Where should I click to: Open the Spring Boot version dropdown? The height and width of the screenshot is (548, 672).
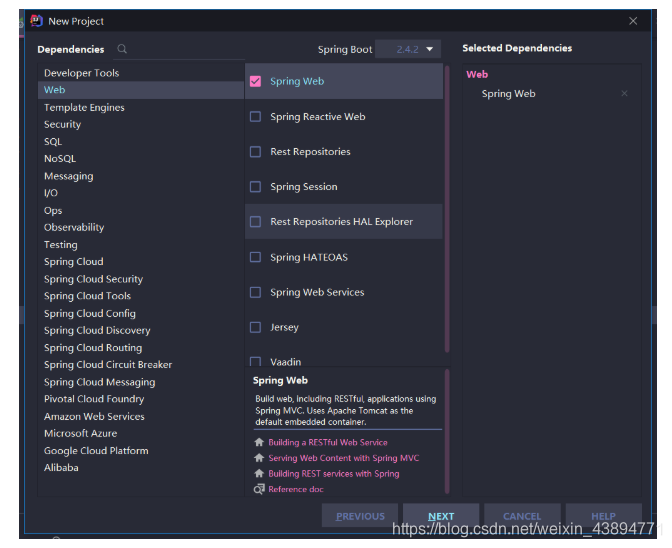coord(408,49)
